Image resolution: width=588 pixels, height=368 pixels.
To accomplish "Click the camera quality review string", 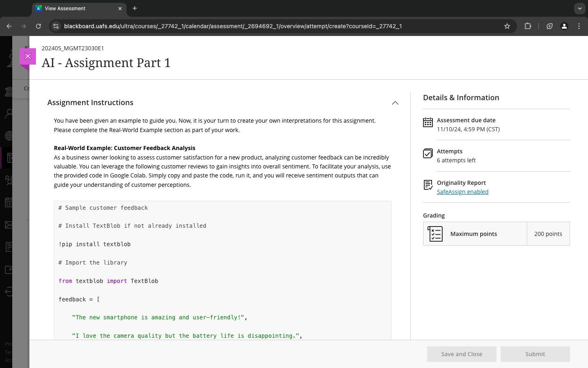I will pos(187,336).
